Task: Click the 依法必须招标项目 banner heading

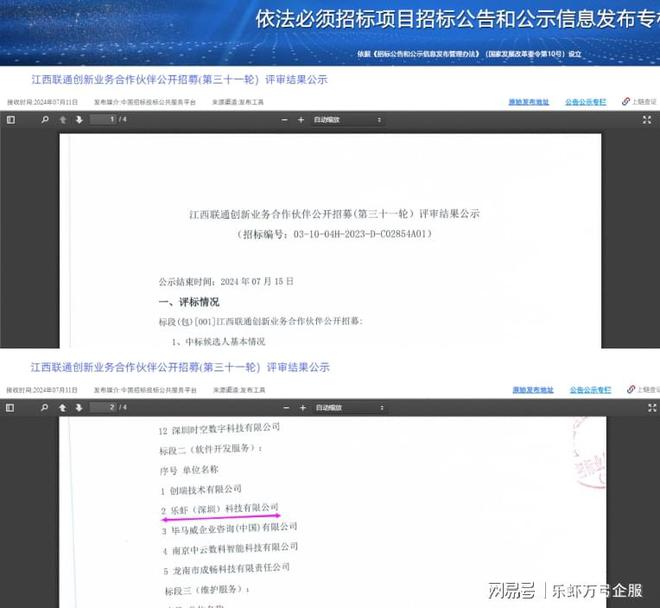Action: tap(457, 19)
